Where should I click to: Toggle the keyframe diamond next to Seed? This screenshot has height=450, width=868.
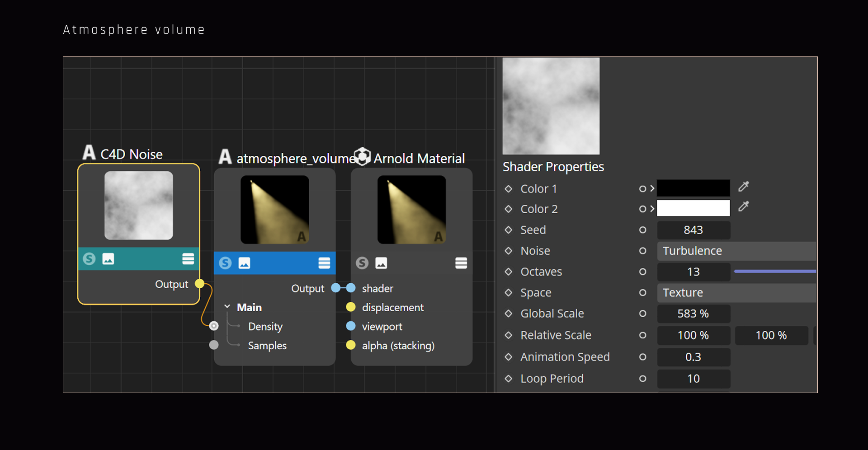[x=509, y=230]
